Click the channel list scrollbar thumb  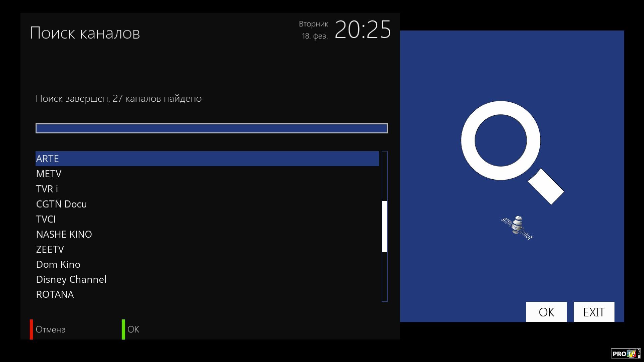[384, 226]
